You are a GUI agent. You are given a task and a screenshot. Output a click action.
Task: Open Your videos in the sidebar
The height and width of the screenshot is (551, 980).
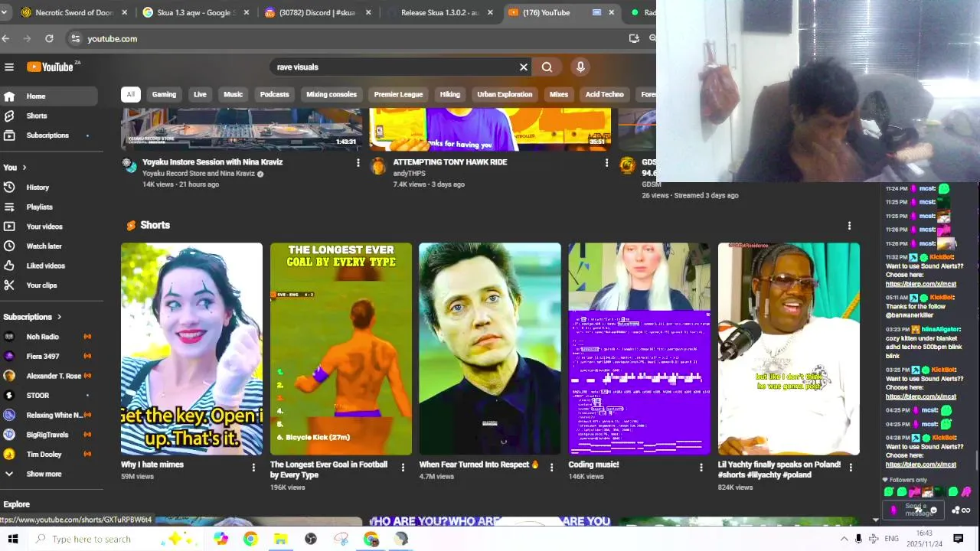click(x=50, y=227)
